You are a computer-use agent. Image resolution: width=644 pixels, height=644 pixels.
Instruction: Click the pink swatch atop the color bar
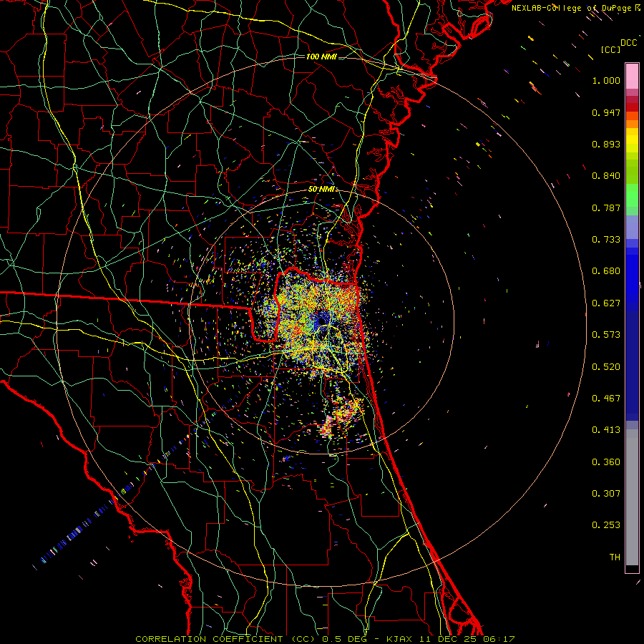click(632, 76)
